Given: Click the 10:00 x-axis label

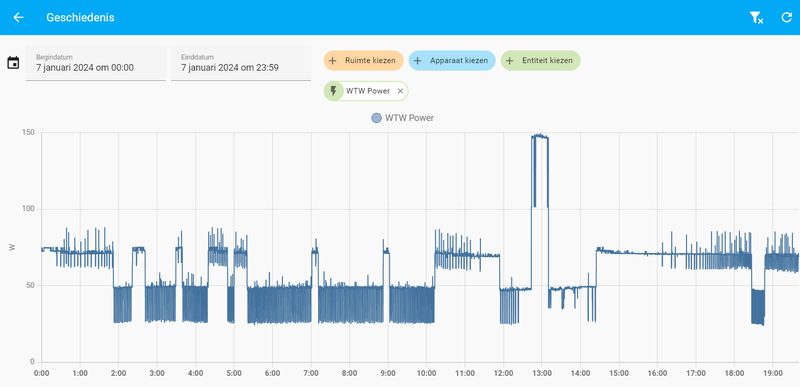Looking at the screenshot, I should (426, 373).
